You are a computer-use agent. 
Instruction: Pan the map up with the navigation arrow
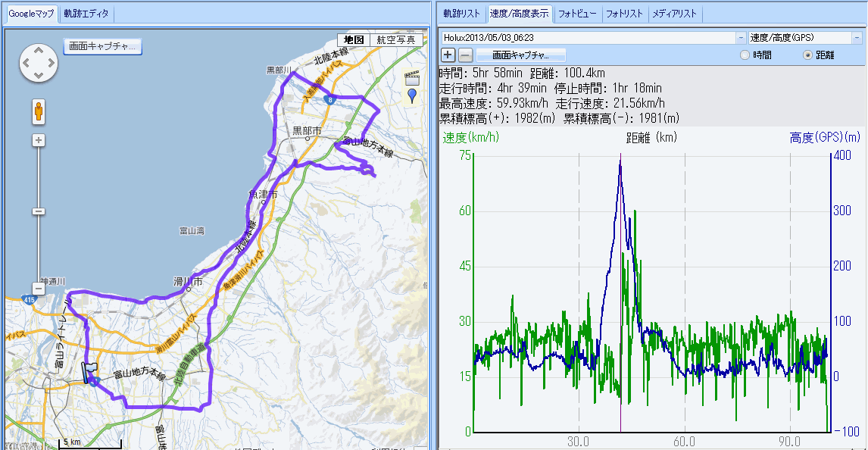[38, 50]
